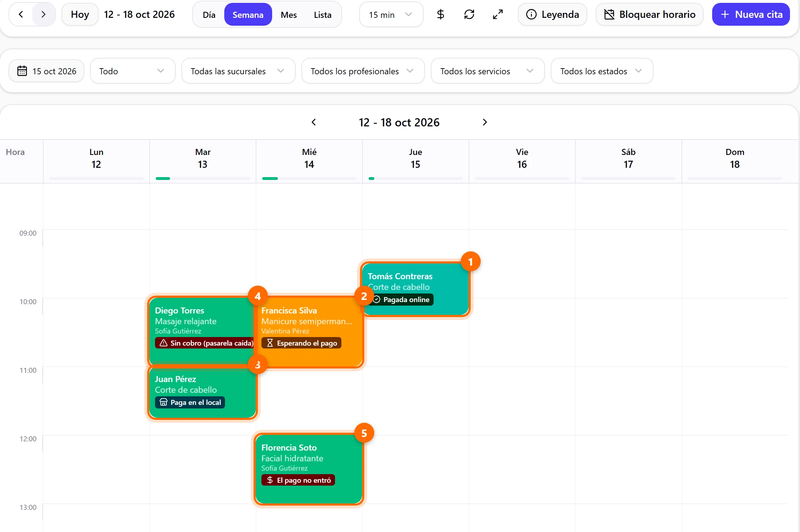Image resolution: width=800 pixels, height=532 pixels.
Task: Switch to Mes view
Action: click(x=289, y=15)
